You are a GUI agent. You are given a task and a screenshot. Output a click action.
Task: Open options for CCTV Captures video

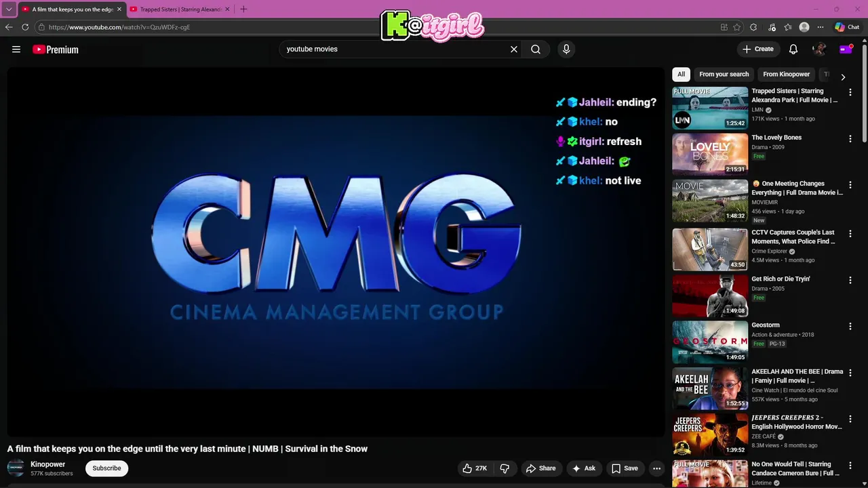850,234
